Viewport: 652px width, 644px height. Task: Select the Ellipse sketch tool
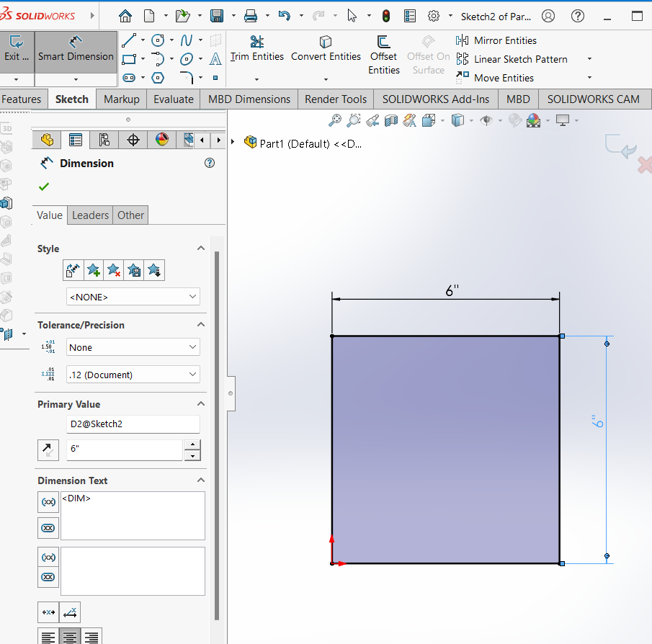[187, 59]
